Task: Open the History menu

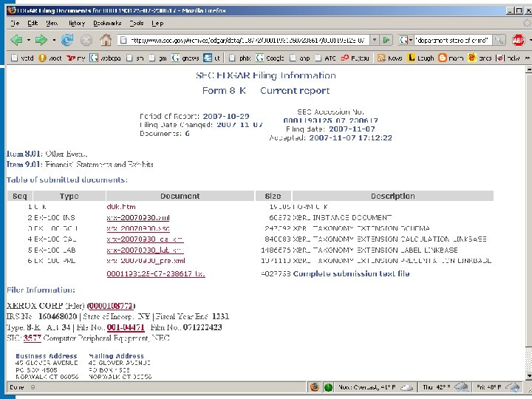Action: click(x=77, y=23)
